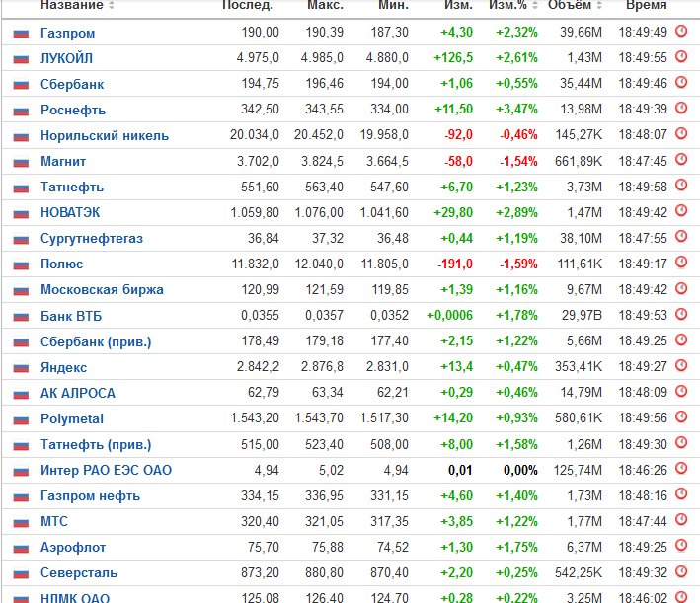The width and height of the screenshot is (700, 603).
Task: Sort table by Объём column arrows
Action: pos(599,5)
